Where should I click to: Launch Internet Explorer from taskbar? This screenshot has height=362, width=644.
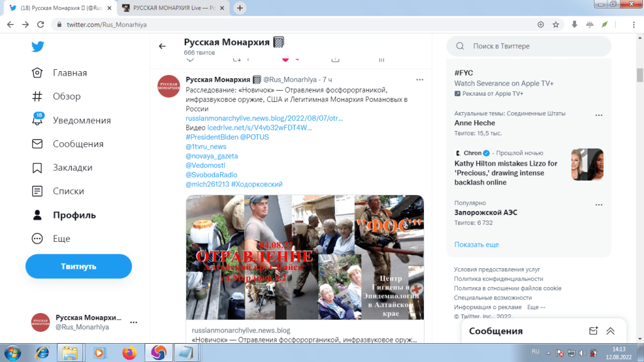click(42, 353)
